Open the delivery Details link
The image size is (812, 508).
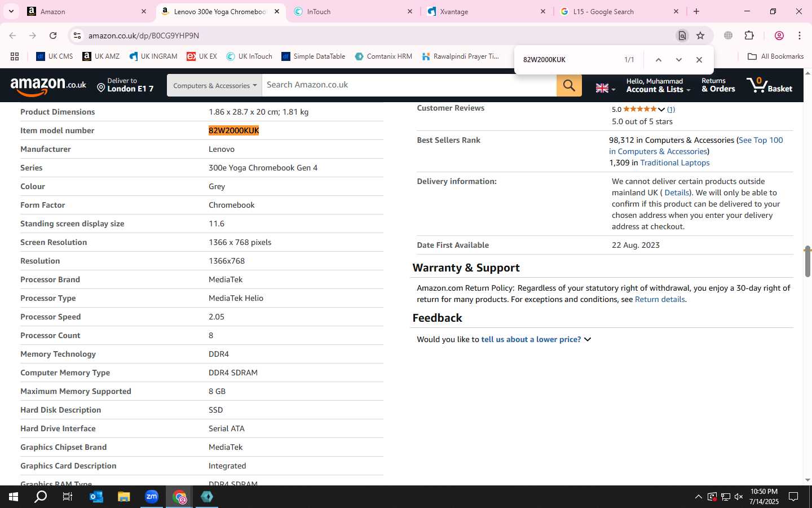coord(677,192)
